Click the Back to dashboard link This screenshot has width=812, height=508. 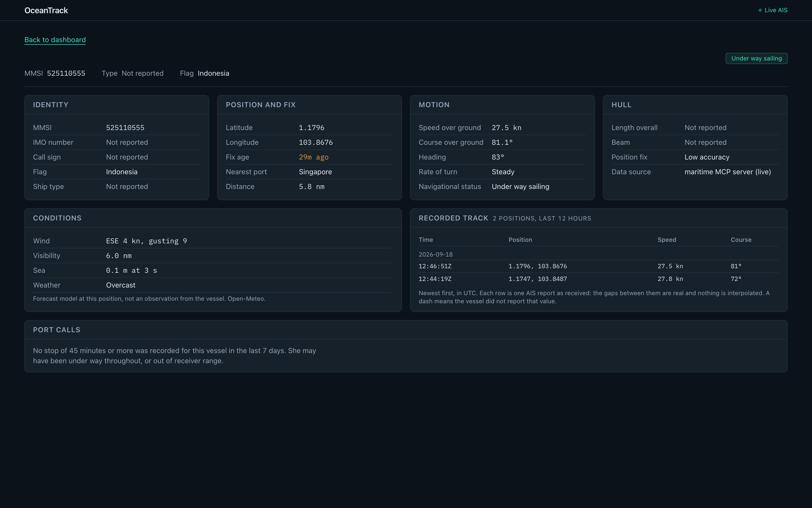point(55,40)
